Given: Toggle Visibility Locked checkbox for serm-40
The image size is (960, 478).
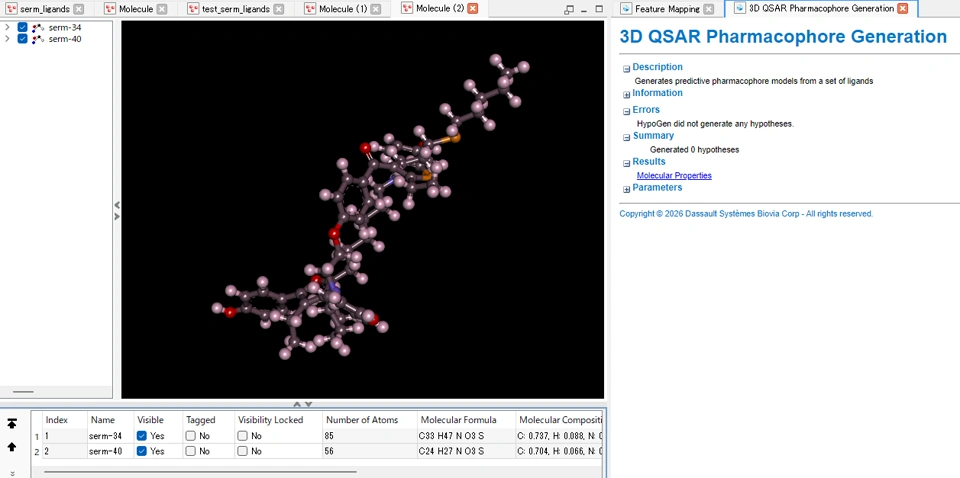Looking at the screenshot, I should (242, 451).
